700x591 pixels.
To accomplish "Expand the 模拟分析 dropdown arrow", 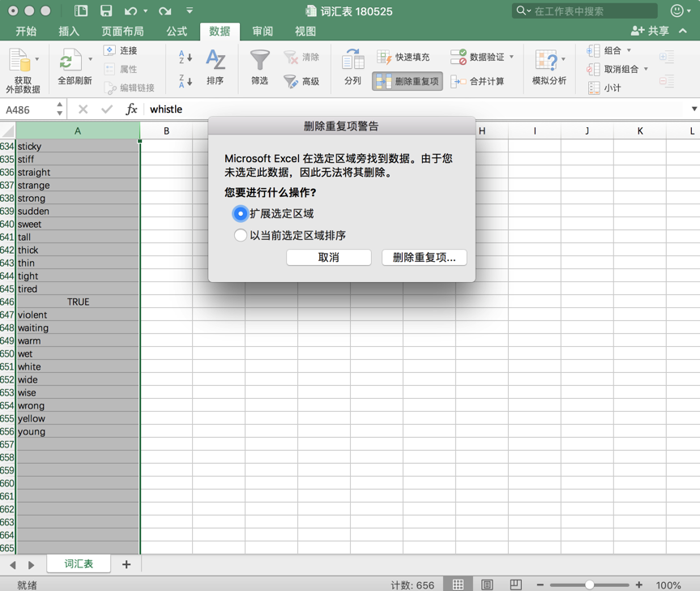I will tap(563, 59).
